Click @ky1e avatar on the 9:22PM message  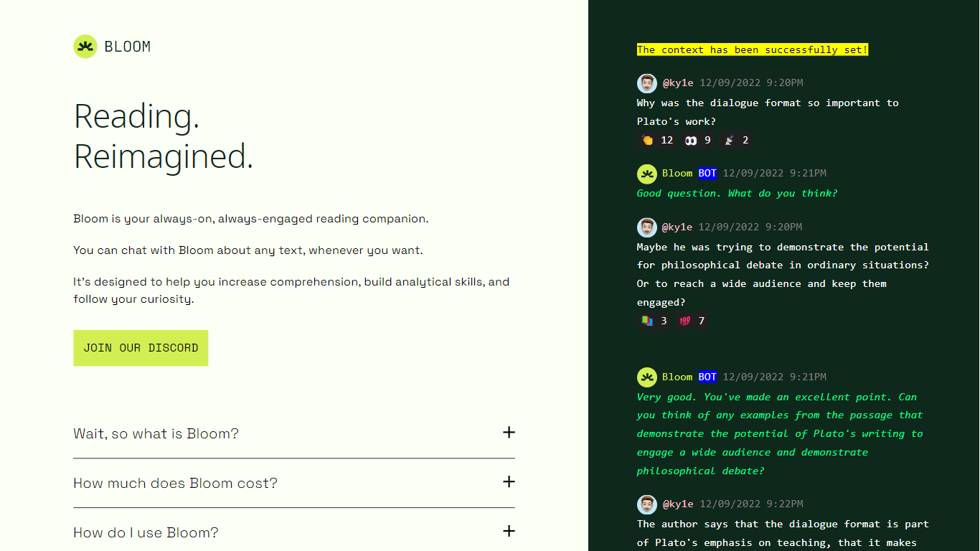647,504
